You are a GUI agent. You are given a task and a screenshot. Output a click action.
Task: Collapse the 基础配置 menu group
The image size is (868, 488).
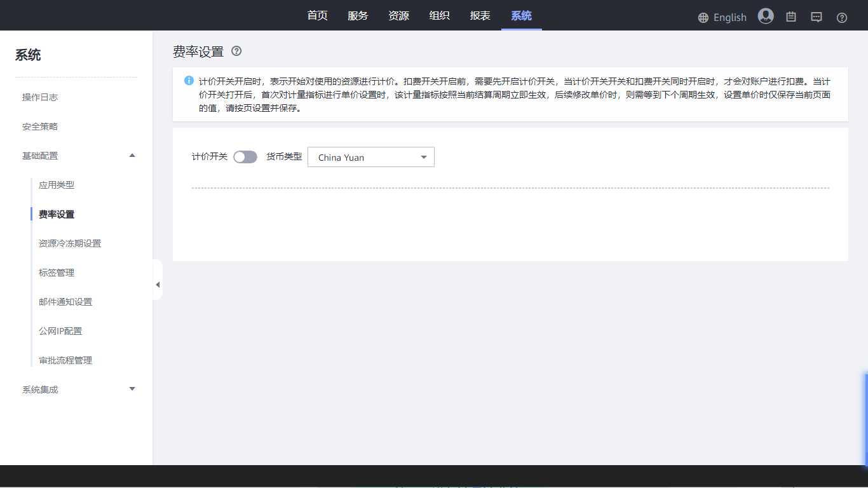click(x=132, y=156)
